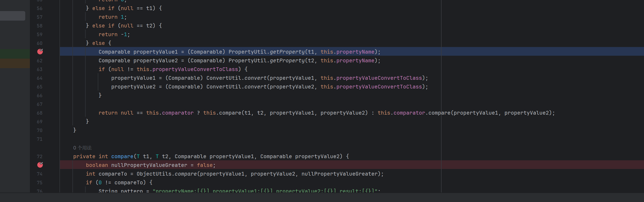Click 'if (0 != compareTo)' statement

click(119, 182)
